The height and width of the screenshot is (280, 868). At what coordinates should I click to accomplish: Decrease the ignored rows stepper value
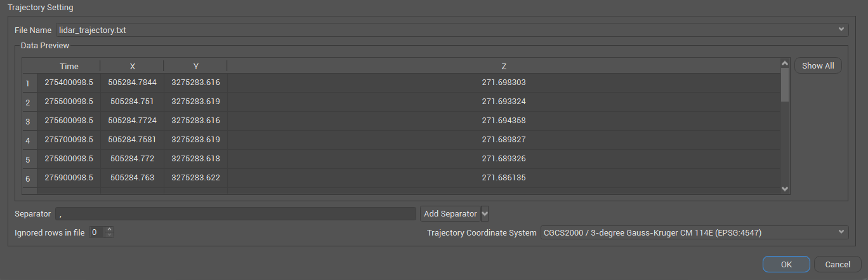coord(110,236)
